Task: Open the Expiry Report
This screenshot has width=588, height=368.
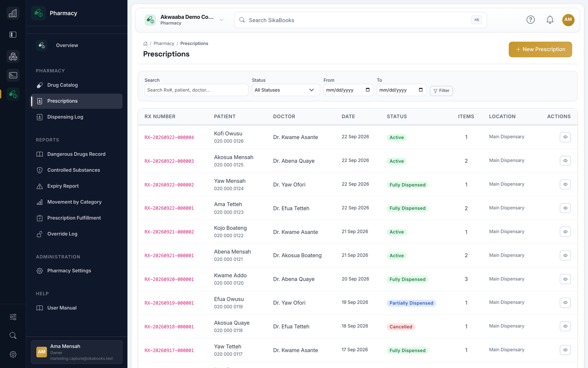Action: (77, 186)
